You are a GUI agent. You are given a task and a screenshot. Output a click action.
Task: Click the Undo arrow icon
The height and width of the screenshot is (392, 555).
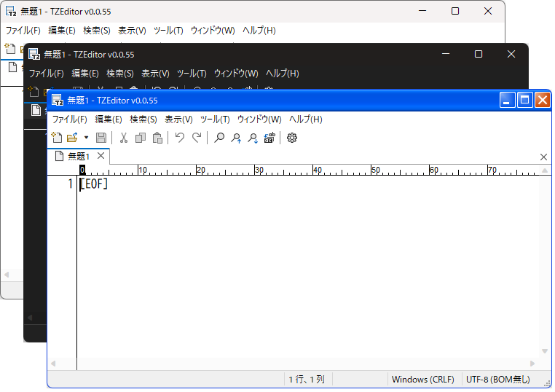[x=179, y=138]
